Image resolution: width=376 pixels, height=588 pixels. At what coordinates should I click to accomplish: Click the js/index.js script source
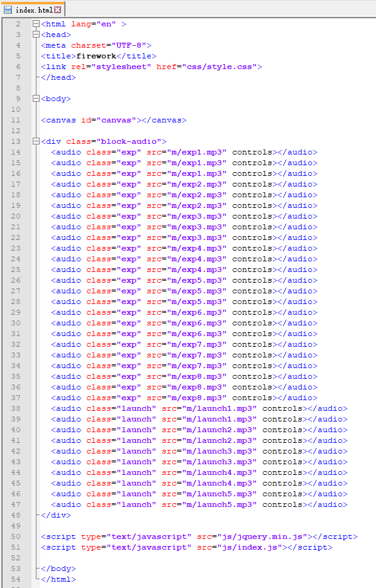point(250,548)
